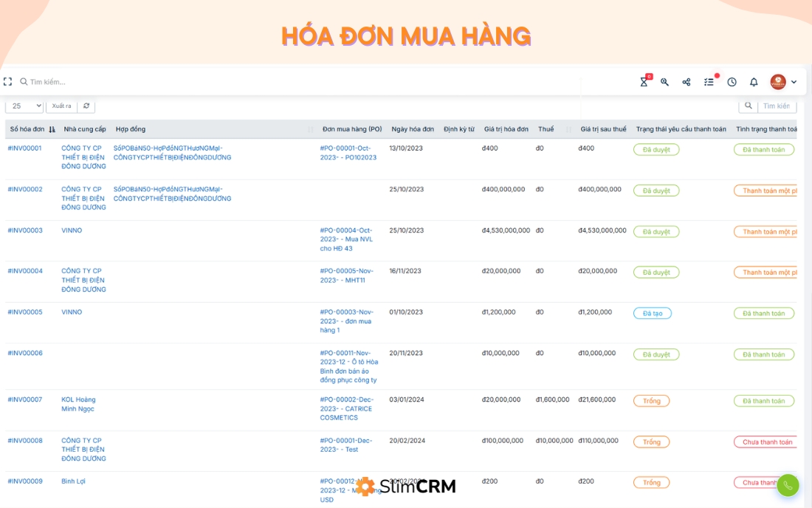Open PO #PO-00004-Oct-2023 Mua NVL link
The height and width of the screenshot is (508, 812).
pos(346,239)
